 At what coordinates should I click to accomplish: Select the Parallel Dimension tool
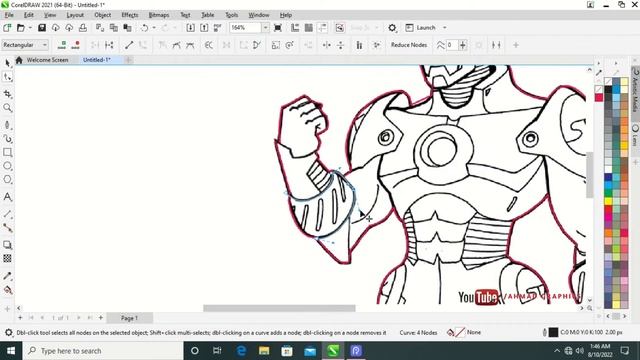click(7, 214)
